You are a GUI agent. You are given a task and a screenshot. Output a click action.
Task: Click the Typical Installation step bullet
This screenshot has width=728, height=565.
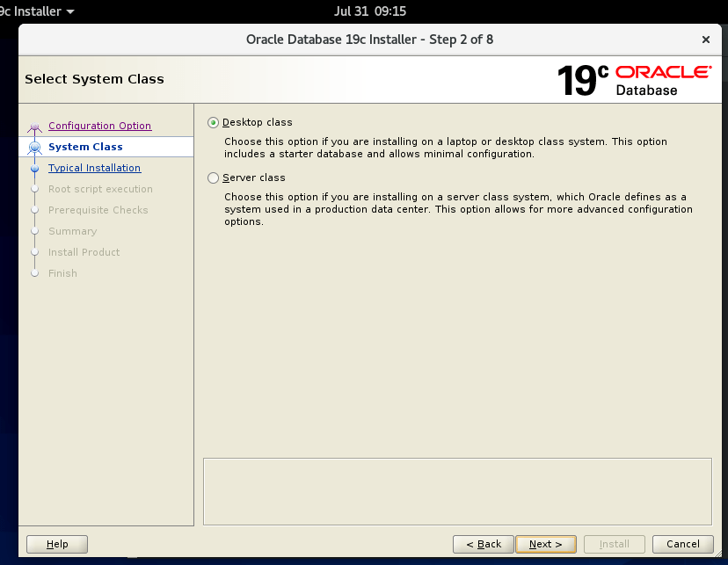pos(34,169)
